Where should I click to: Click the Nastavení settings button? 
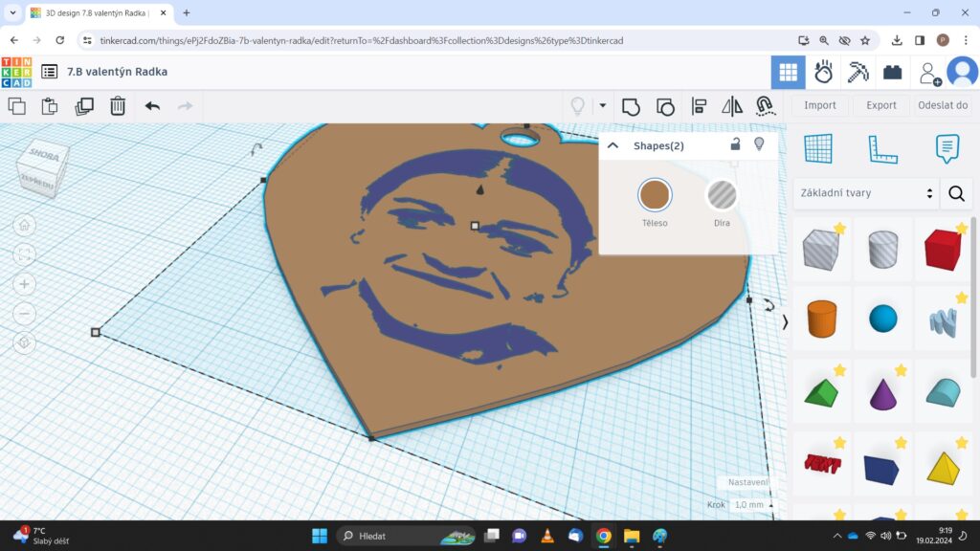tap(746, 482)
